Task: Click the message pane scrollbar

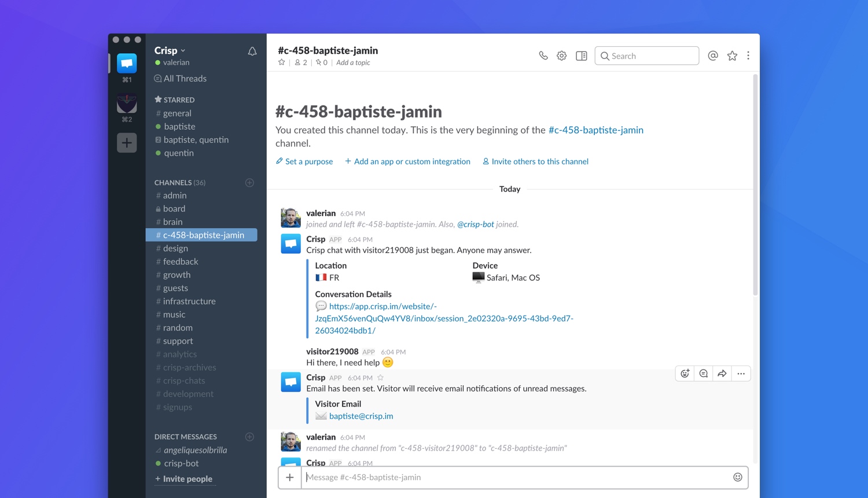Action: tap(755, 185)
